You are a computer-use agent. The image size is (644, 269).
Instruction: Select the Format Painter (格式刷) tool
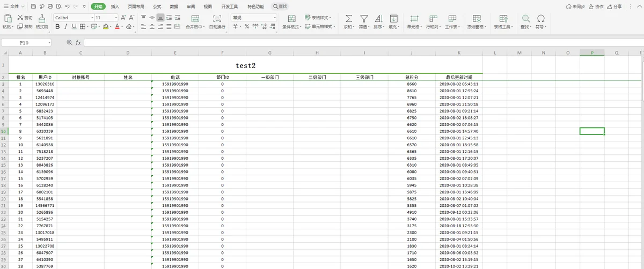(x=42, y=21)
